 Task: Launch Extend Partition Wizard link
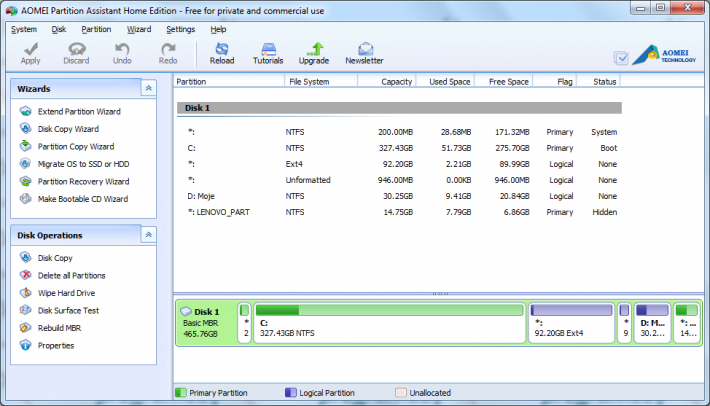pos(79,111)
